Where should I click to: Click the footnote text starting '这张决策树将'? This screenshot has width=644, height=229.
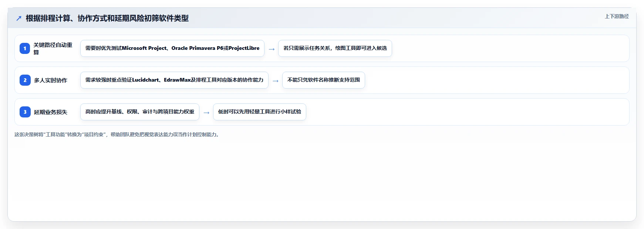pos(118,134)
